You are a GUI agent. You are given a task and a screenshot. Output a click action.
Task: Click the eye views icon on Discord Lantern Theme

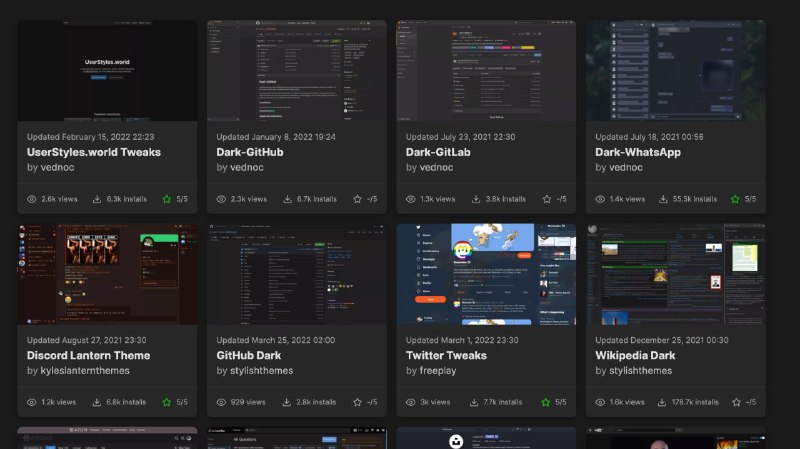click(32, 402)
